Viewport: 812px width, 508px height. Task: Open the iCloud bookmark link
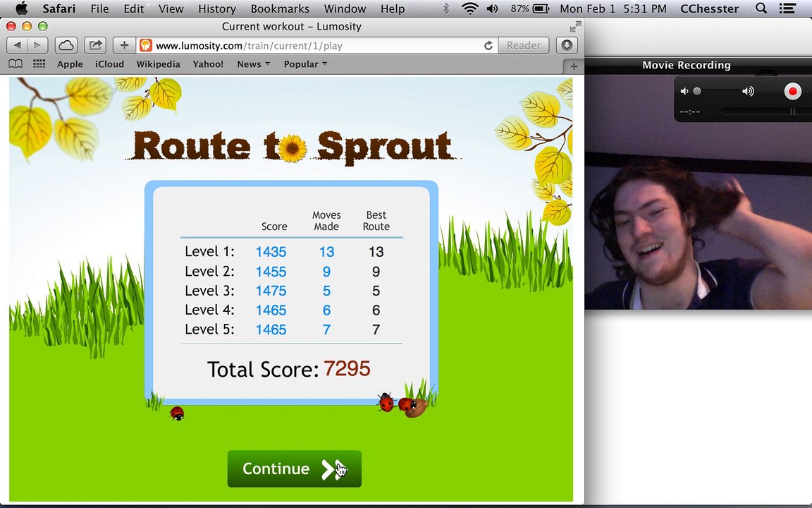pos(109,64)
